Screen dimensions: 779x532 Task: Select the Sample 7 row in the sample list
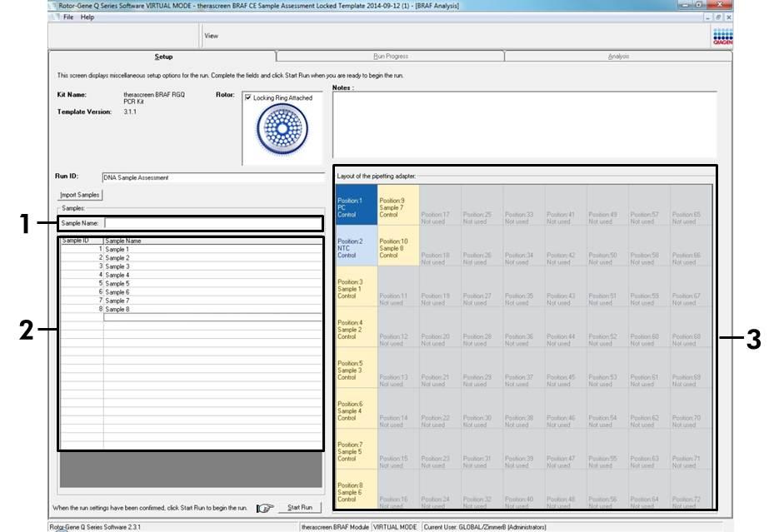[x=192, y=301]
